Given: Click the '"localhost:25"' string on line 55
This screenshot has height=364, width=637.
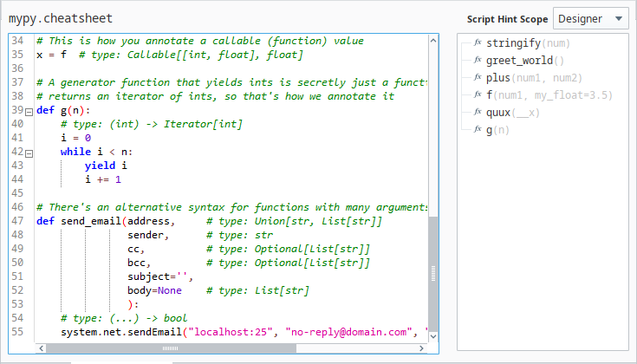Looking at the screenshot, I should (230, 332).
